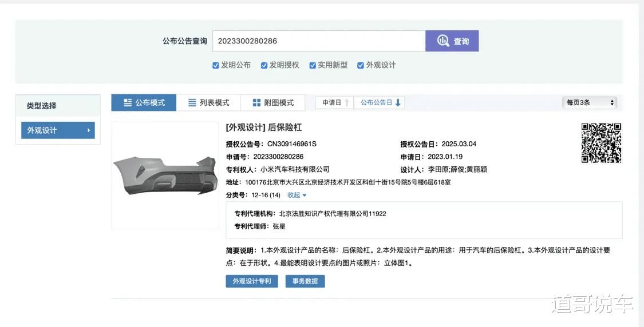
Task: Switch to the 列表模式 tab
Action: coord(208,102)
